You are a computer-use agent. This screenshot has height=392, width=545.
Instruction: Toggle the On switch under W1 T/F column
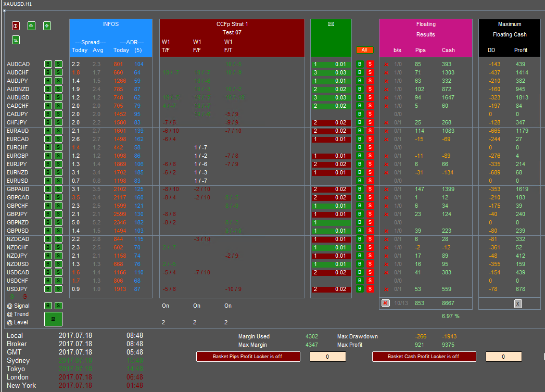pyautogui.click(x=166, y=306)
